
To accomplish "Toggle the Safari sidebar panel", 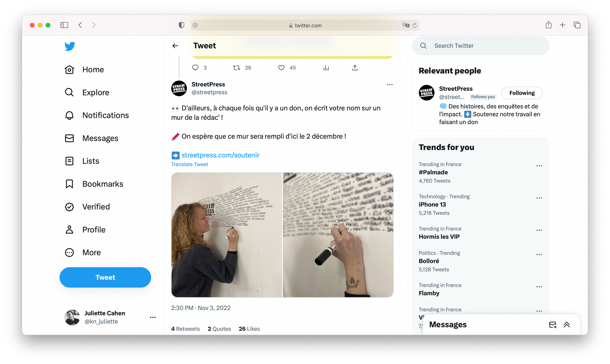I will point(64,25).
